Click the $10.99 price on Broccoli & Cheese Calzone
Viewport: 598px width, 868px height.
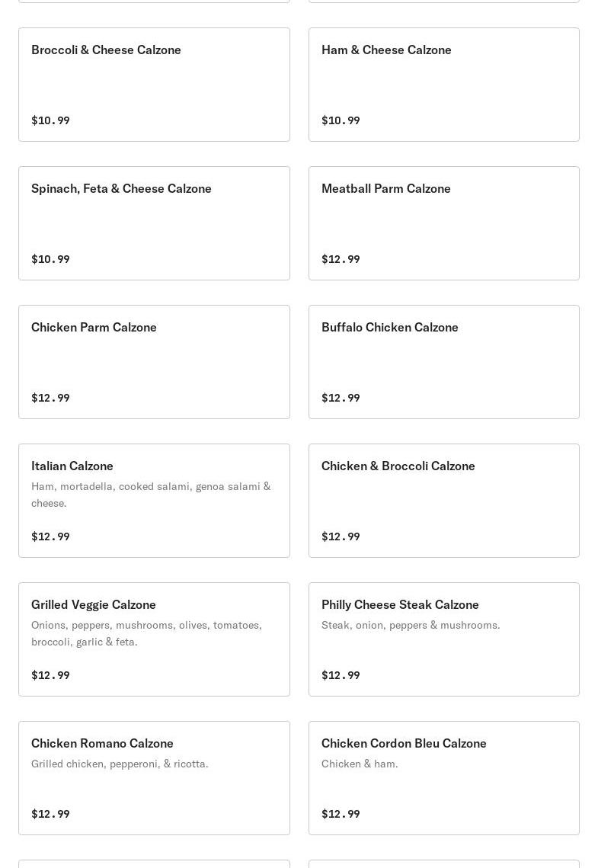(x=50, y=120)
